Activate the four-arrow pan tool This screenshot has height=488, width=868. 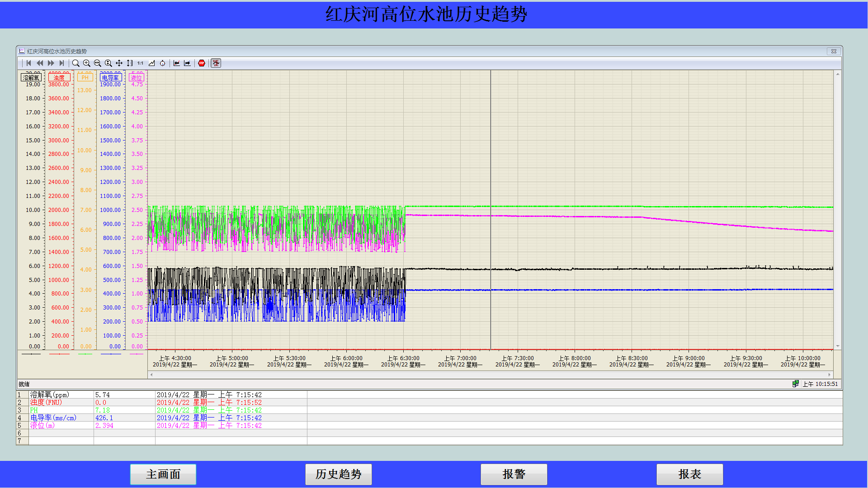tap(119, 63)
